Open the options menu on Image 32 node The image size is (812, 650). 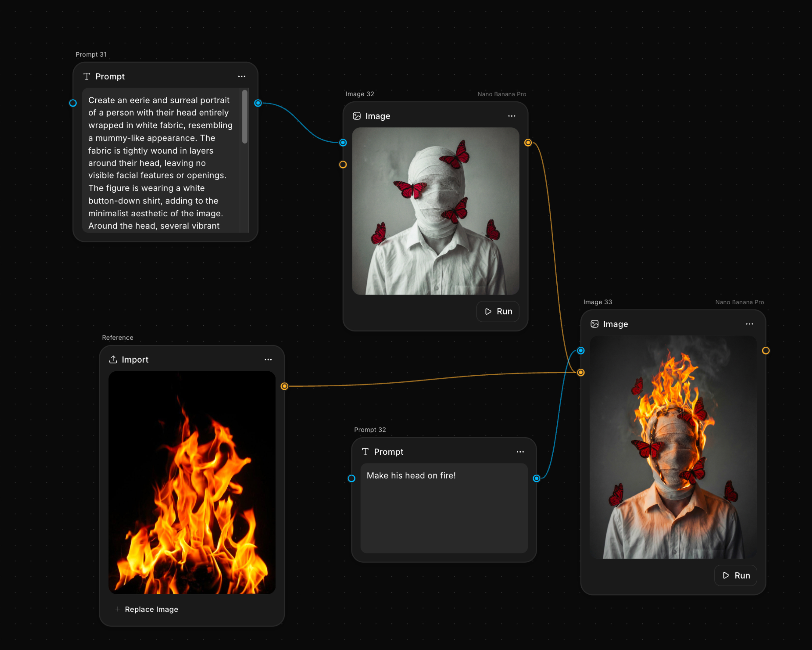point(512,116)
